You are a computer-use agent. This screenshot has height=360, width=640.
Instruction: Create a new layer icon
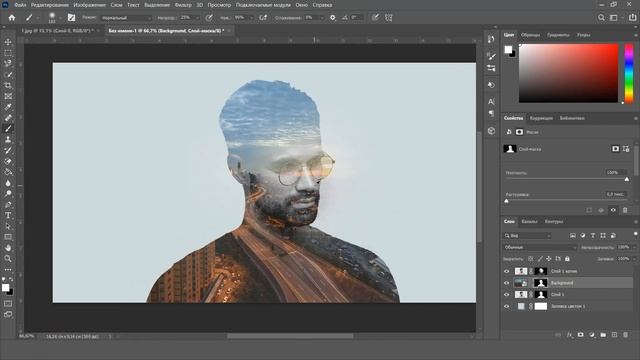[x=614, y=335]
